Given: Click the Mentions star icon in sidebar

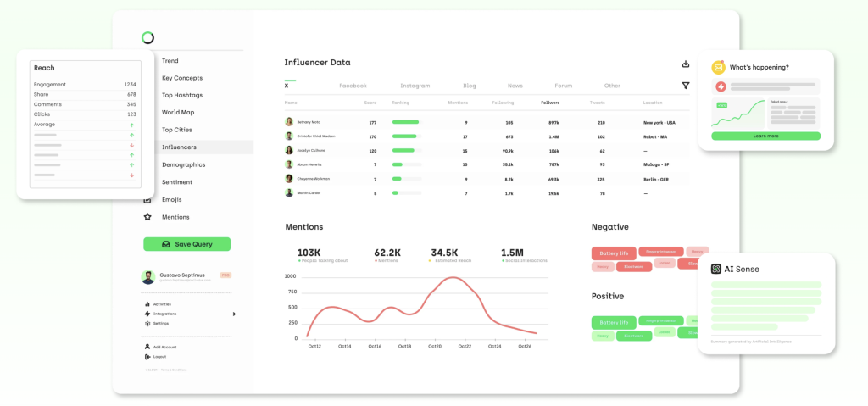Looking at the screenshot, I should 147,217.
